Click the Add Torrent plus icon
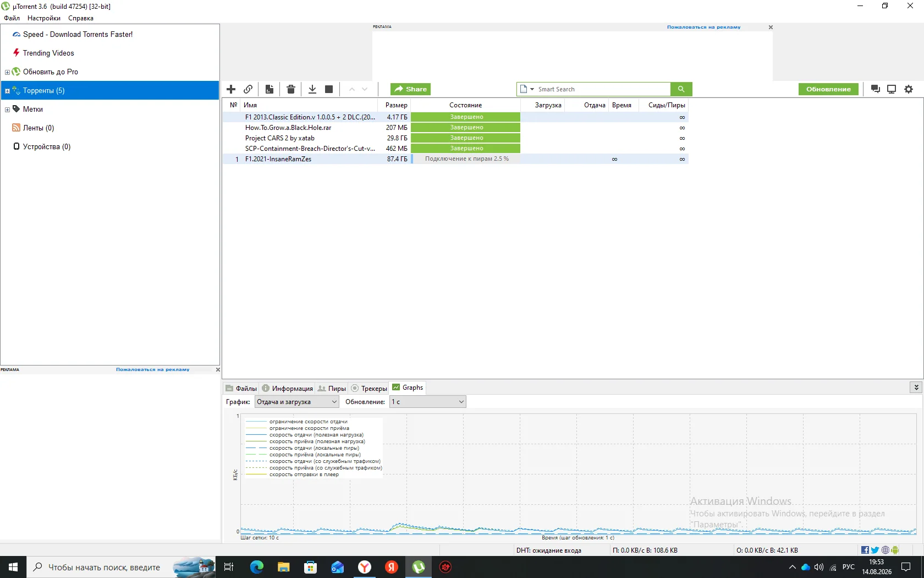 click(x=231, y=89)
